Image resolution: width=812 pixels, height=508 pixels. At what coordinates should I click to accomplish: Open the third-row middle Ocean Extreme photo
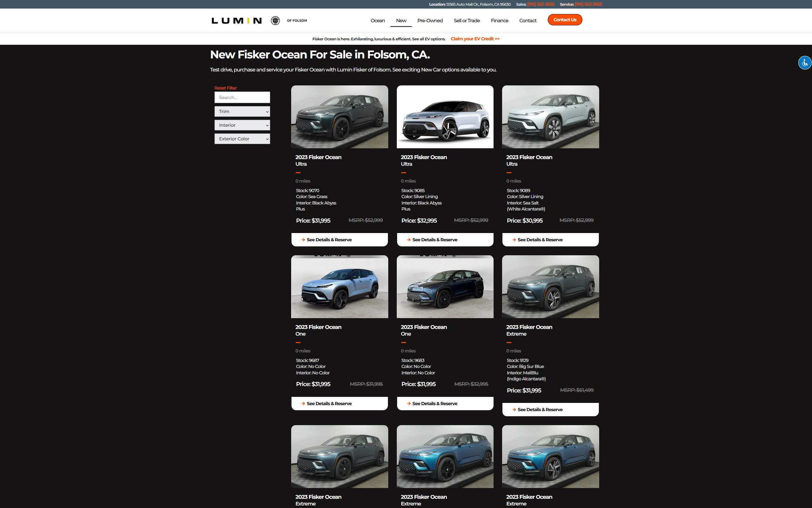pos(445,457)
